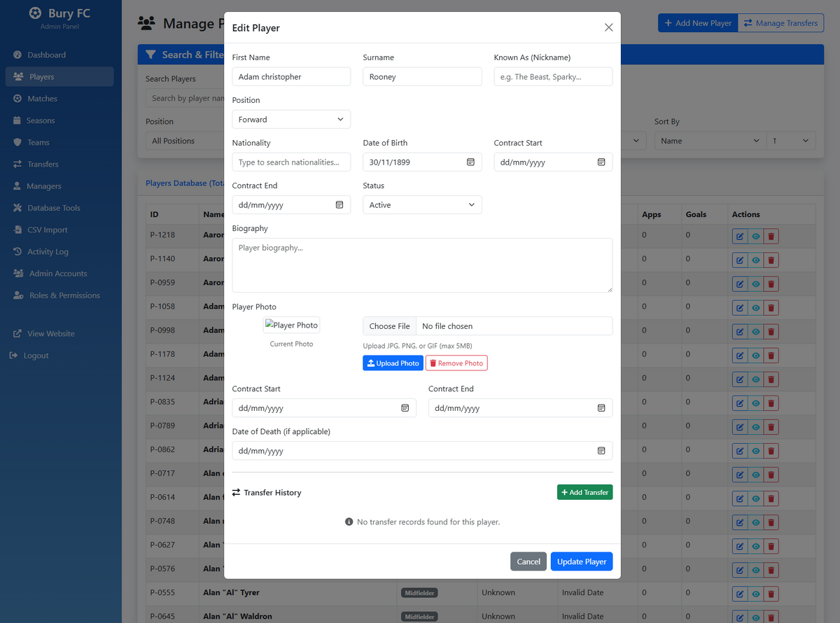Expand the Position dropdown showing Forward
The height and width of the screenshot is (623, 840).
coord(291,120)
